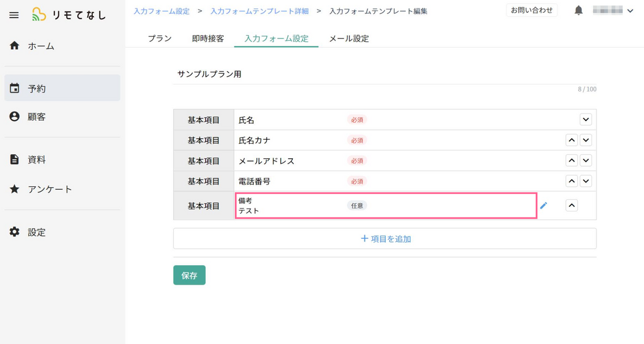Click the サンプルプラン用 template name field
Screen dimensions: 644x344
click(x=385, y=74)
